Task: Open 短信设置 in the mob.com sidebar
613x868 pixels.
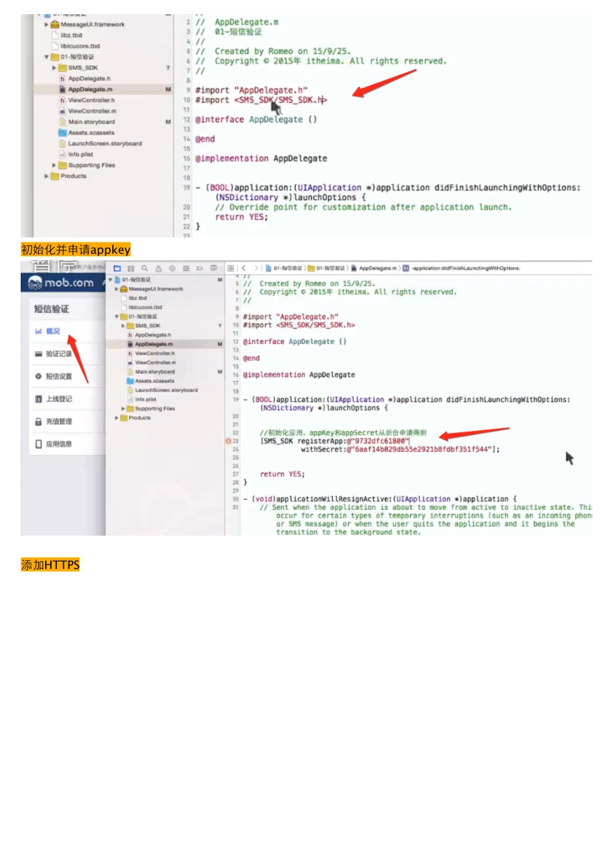Action: click(58, 376)
